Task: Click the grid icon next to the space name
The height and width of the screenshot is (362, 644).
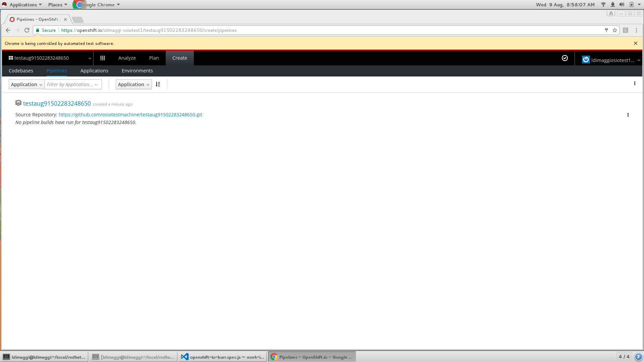Action: pos(10,58)
